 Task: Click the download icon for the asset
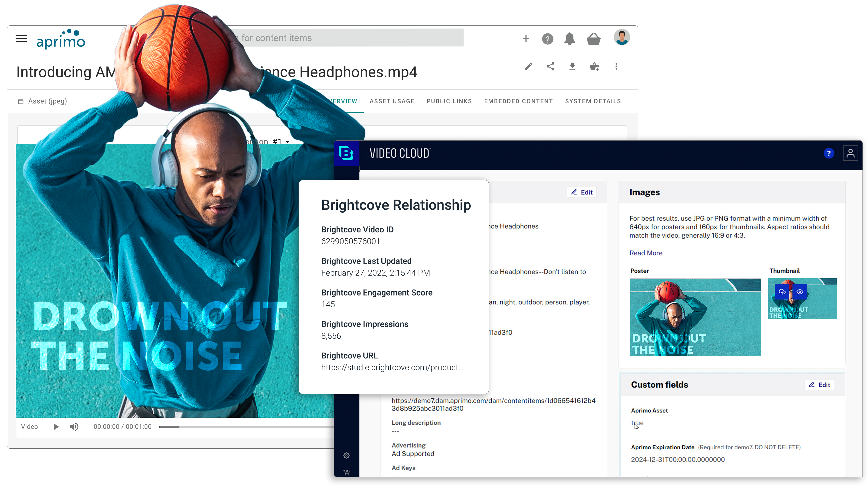[x=572, y=66]
